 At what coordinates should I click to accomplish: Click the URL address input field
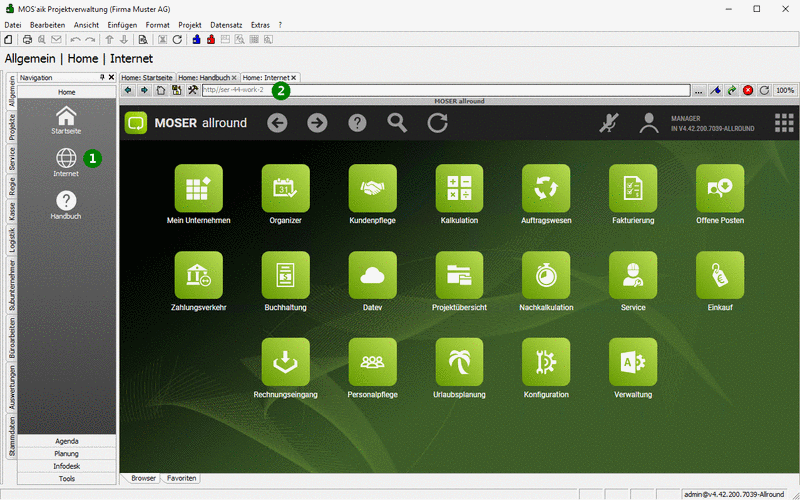(x=446, y=90)
